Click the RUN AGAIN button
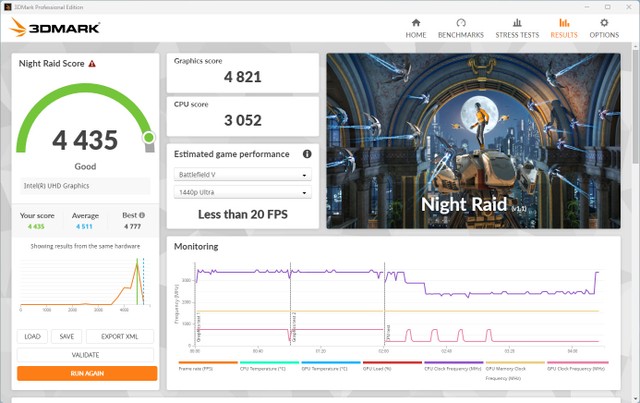This screenshot has width=640, height=403. click(x=87, y=373)
